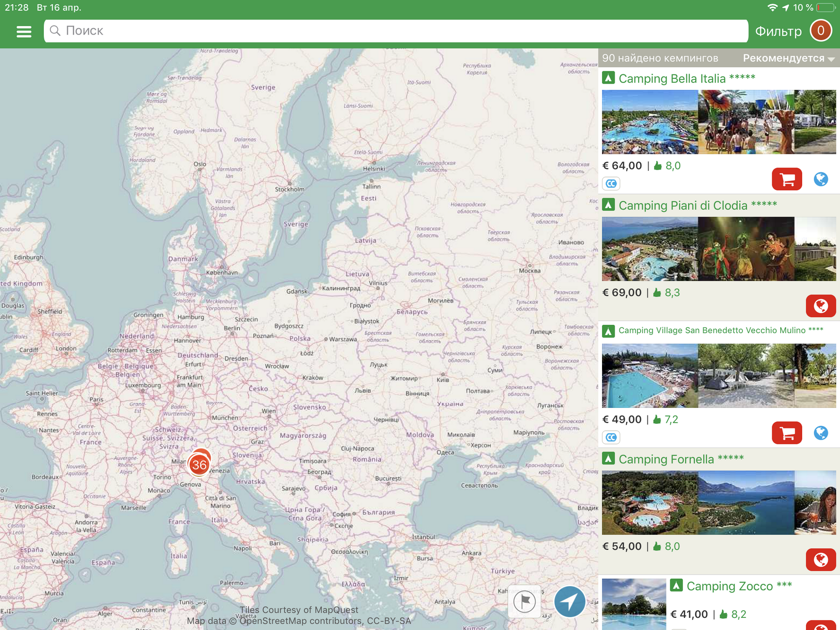Image resolution: width=840 pixels, height=630 pixels.
Task: View San Benedetto pool photo
Action: click(650, 376)
